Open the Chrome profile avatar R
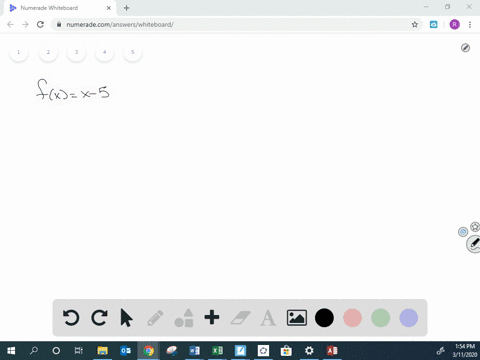The image size is (480, 360). 454,24
